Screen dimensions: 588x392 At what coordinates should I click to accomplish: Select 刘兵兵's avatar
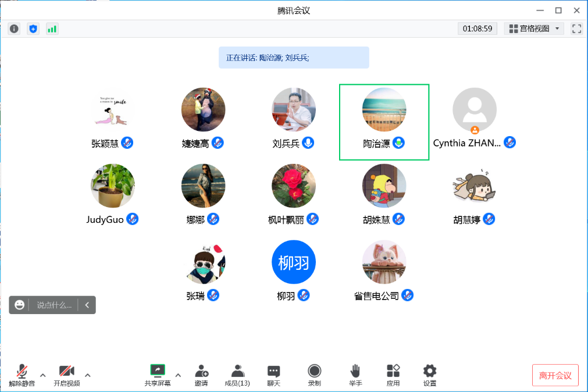click(x=294, y=109)
